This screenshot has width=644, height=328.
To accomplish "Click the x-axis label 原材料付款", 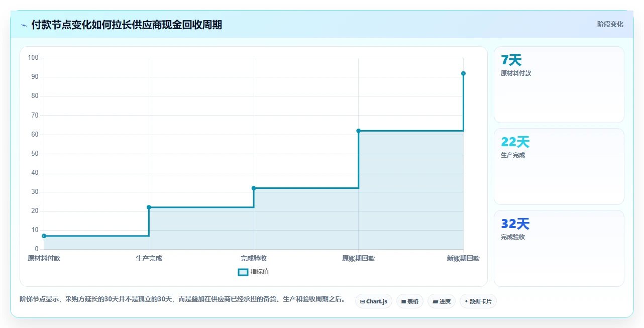I will [44, 258].
